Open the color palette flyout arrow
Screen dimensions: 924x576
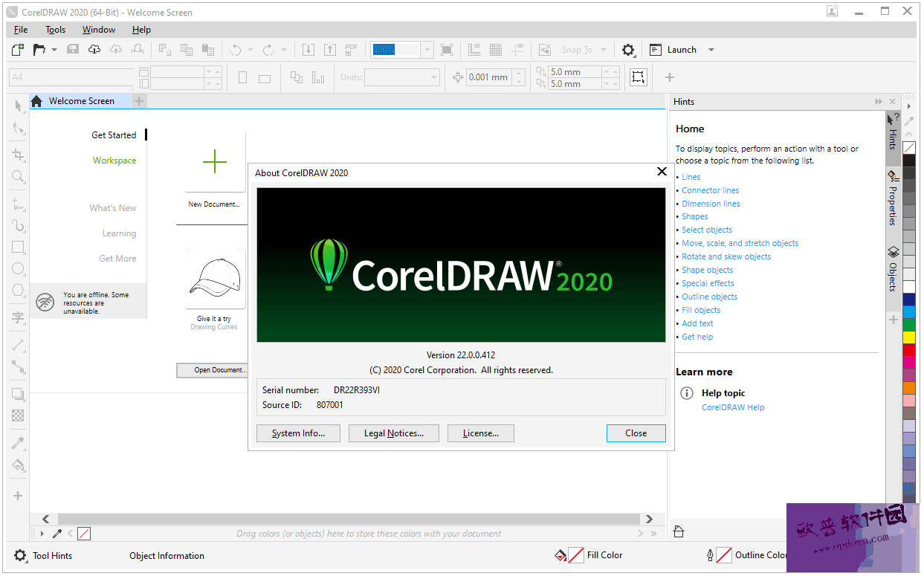pyautogui.click(x=909, y=106)
